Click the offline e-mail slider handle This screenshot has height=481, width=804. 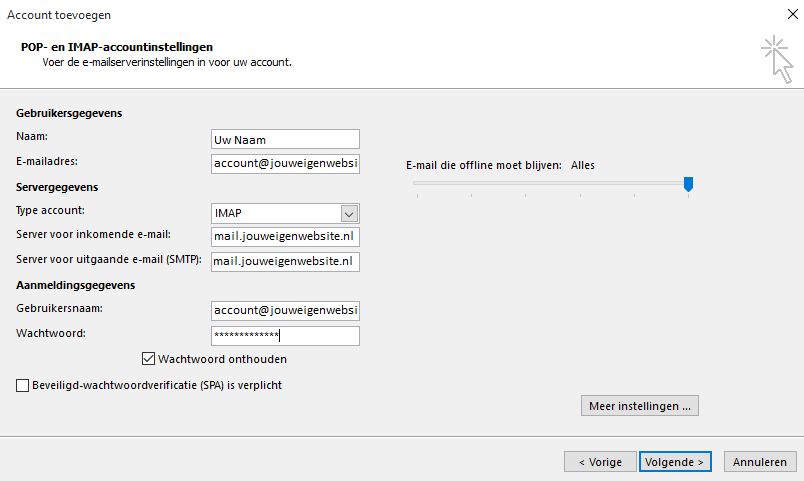coord(688,183)
